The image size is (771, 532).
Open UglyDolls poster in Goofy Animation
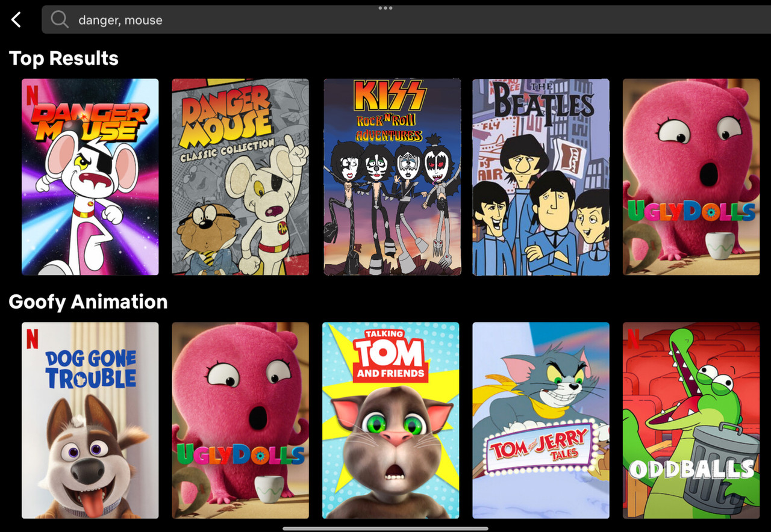(x=240, y=420)
